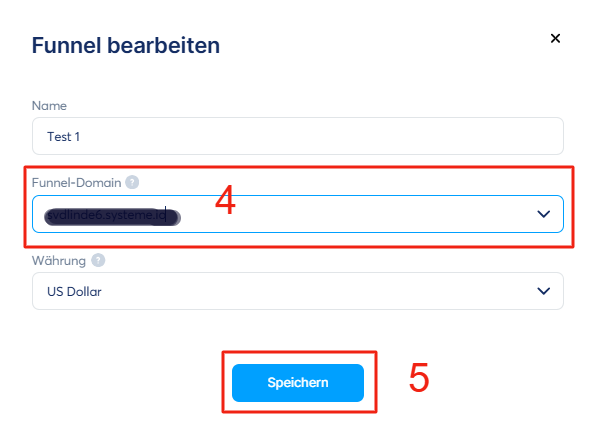Click the Funnel-Domain help question mark icon
This screenshot has height=434, width=593.
(132, 182)
